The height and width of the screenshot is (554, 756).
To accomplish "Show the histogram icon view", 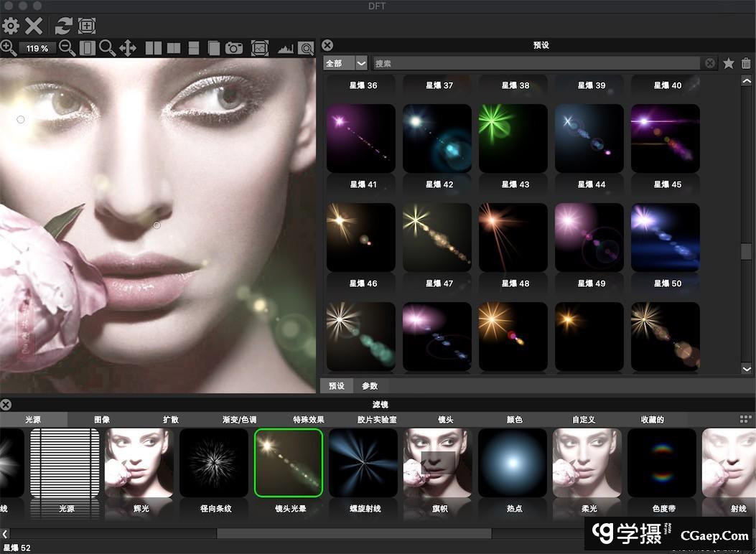I will (286, 48).
